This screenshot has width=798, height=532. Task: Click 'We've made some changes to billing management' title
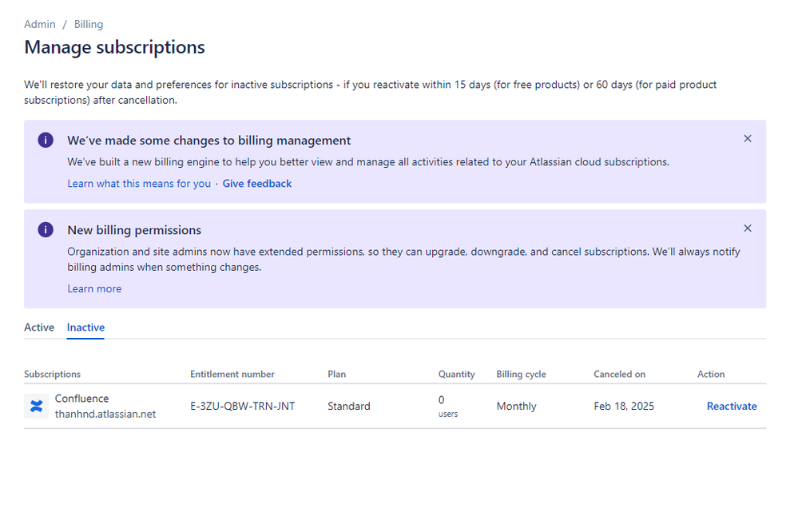click(209, 140)
